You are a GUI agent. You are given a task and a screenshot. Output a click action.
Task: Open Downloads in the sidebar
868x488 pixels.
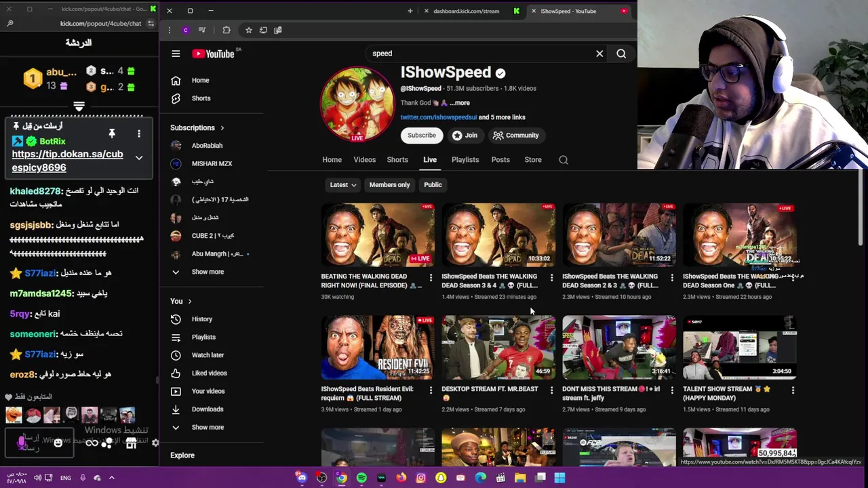(207, 409)
